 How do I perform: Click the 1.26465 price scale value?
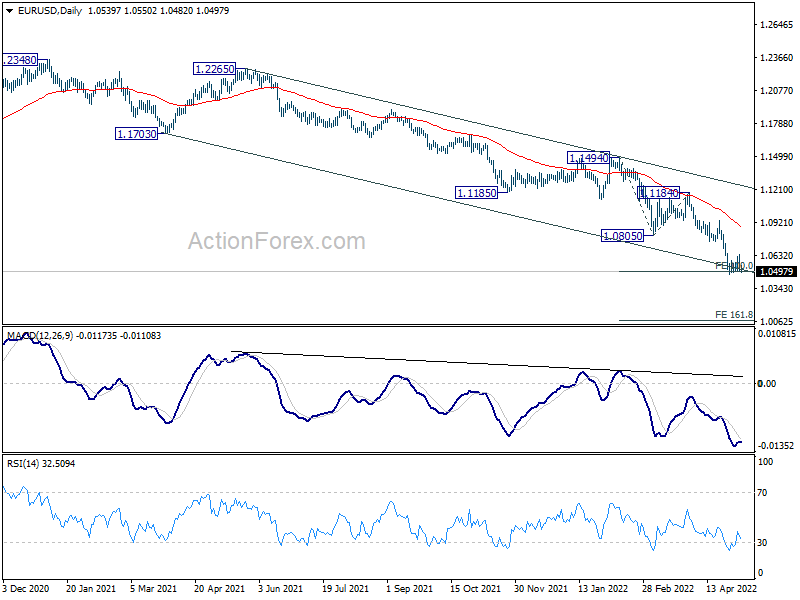click(776, 24)
